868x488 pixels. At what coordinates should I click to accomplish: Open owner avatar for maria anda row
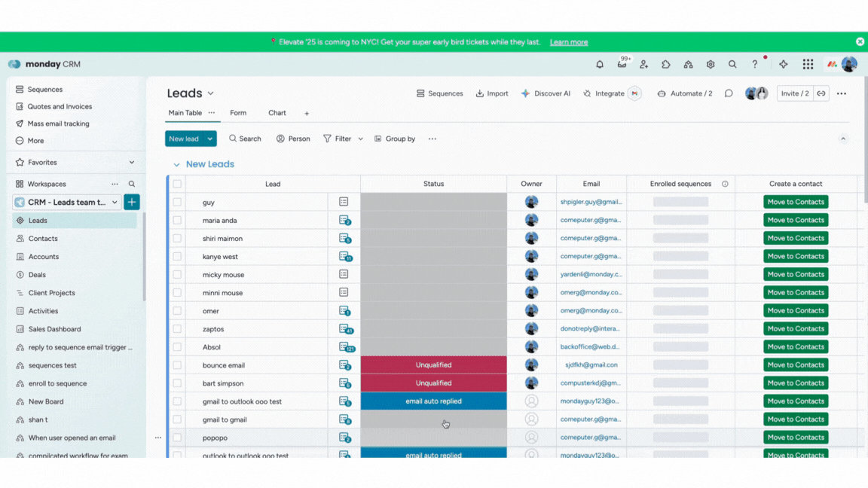pos(531,220)
